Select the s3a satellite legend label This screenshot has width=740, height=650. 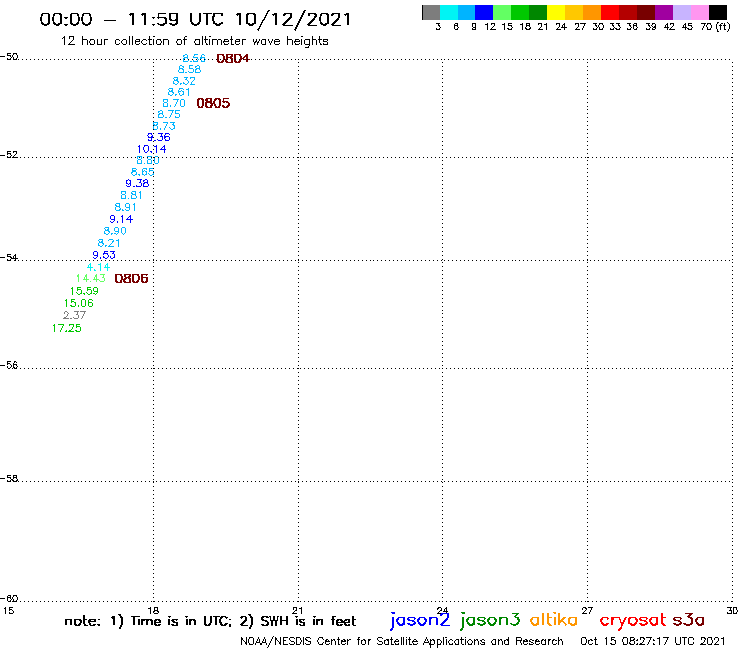tap(689, 620)
